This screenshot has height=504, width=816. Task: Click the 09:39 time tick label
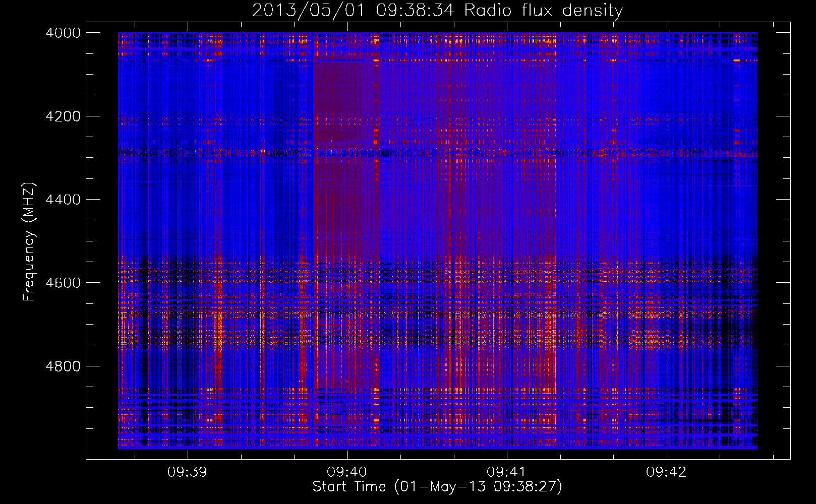pyautogui.click(x=188, y=472)
